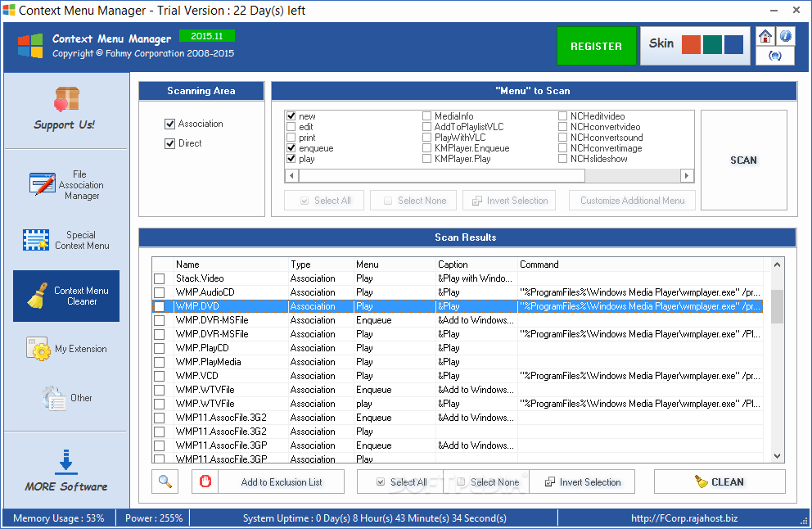Click the System Uptime status entry
The width and height of the screenshot is (812, 529).
[x=374, y=518]
